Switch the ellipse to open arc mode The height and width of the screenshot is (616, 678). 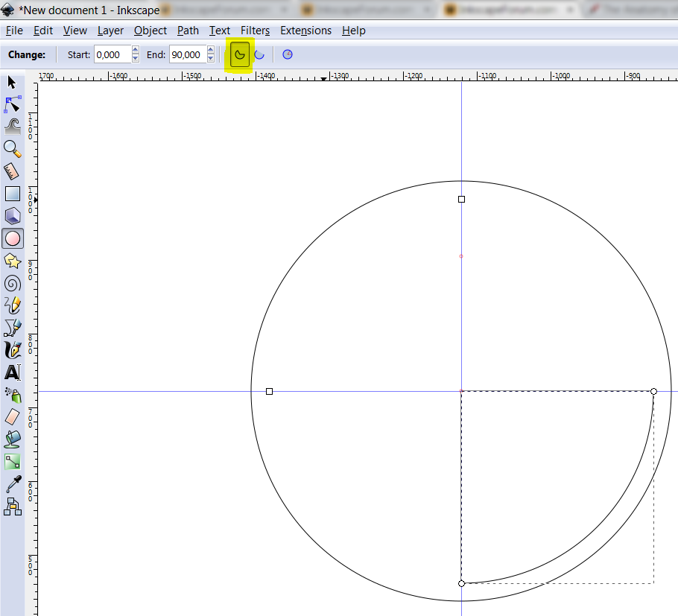coord(261,54)
